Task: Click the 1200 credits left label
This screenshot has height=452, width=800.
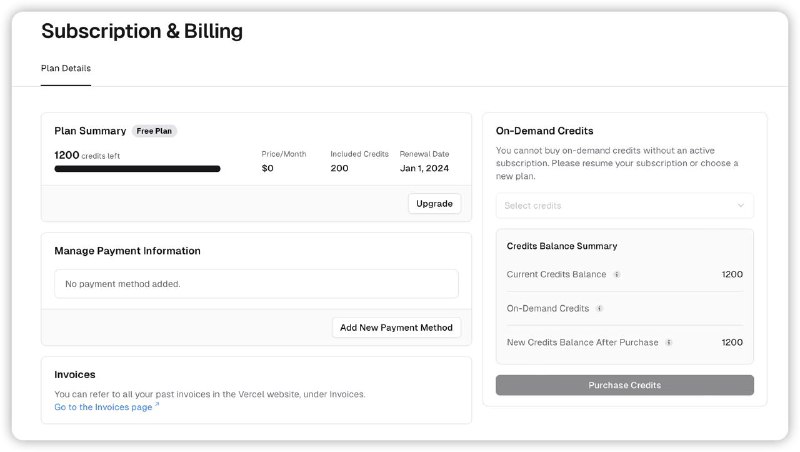Action: (87, 155)
